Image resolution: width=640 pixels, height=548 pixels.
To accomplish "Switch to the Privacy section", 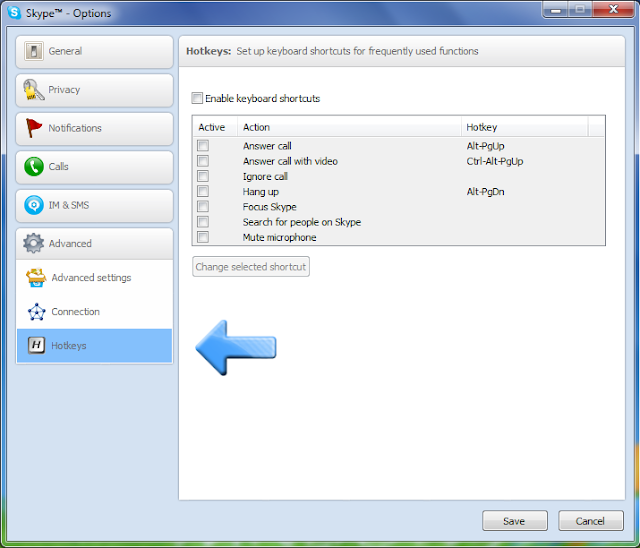I will tap(94, 90).
